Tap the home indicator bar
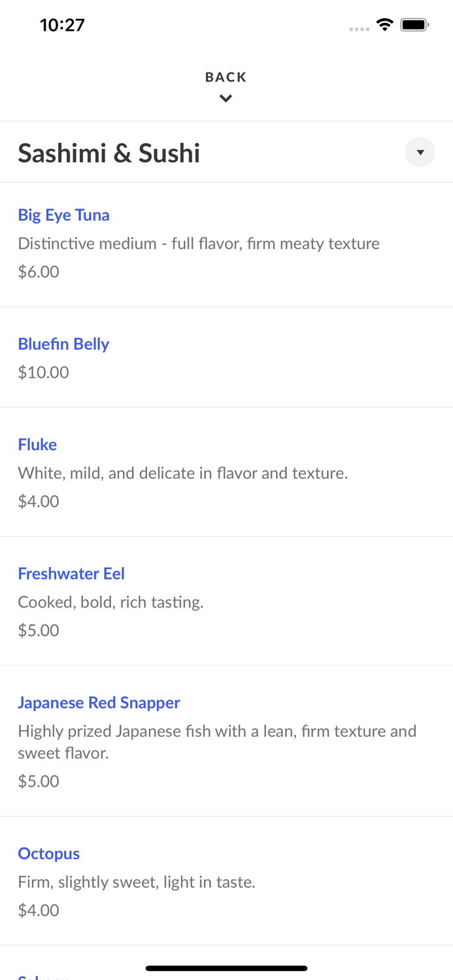The height and width of the screenshot is (980, 453). (226, 968)
